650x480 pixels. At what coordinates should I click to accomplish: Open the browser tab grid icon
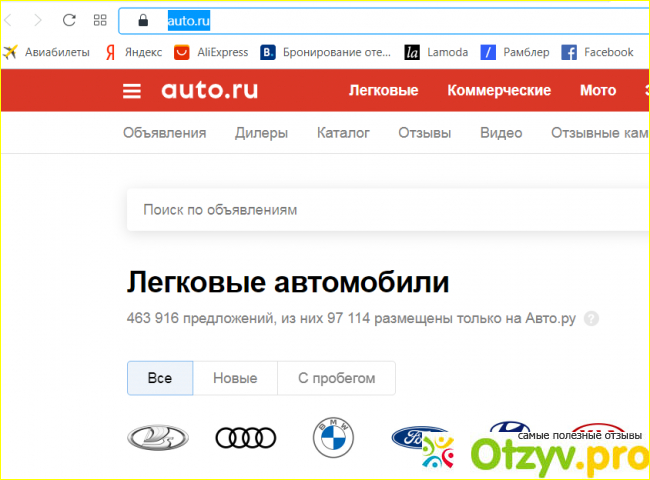[x=99, y=20]
